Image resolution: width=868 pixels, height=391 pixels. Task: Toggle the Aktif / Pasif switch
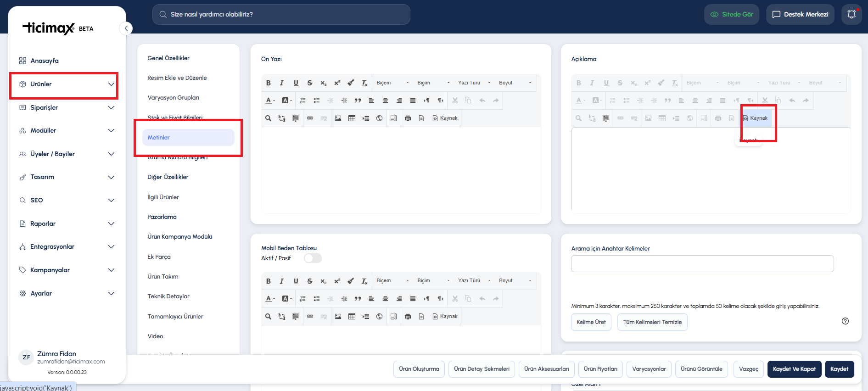(x=313, y=258)
